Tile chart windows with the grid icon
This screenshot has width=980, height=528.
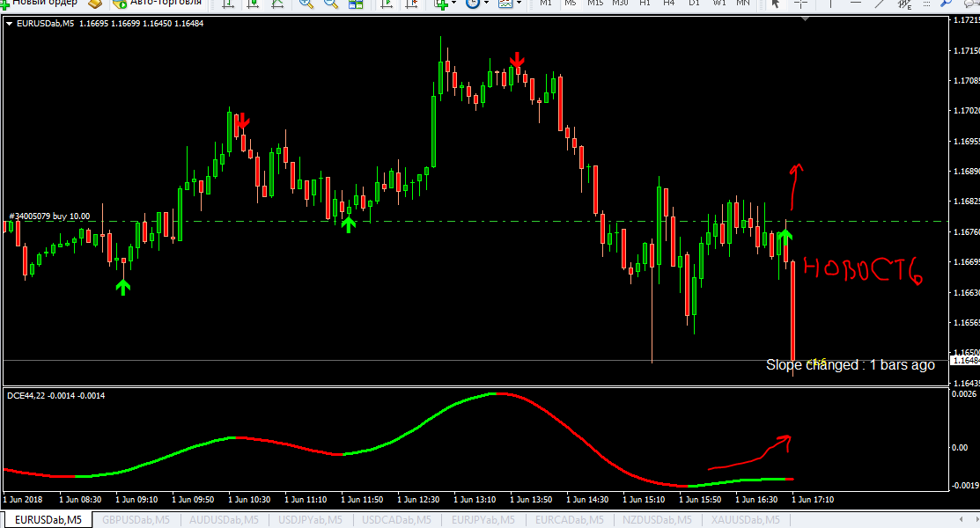[356, 4]
